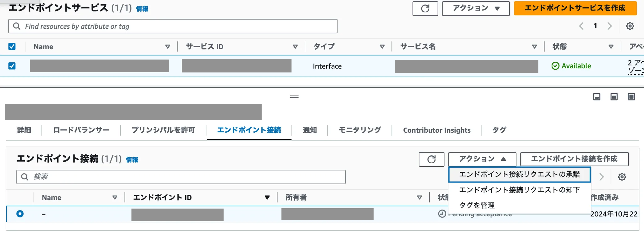644x236 pixels.
Task: Sort connections table by Name column
Action: click(x=115, y=198)
